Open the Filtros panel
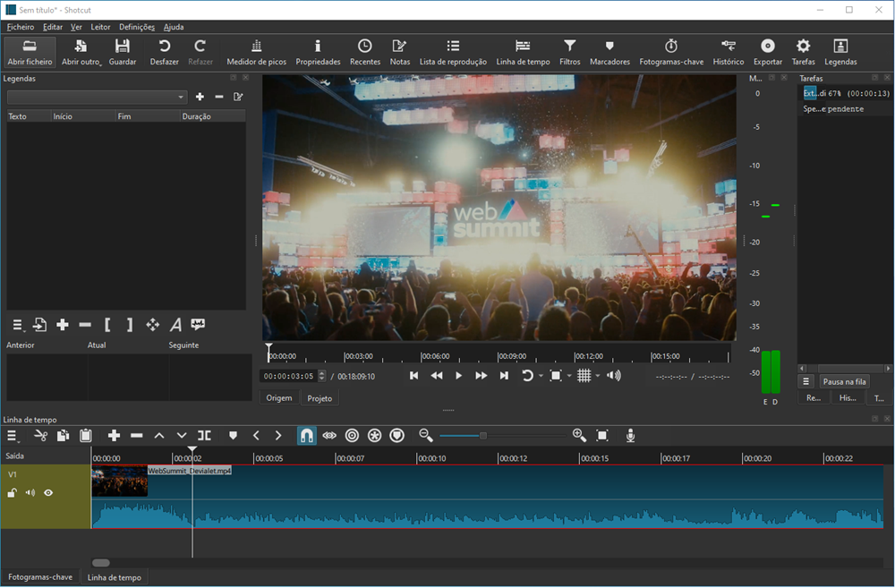 click(x=569, y=52)
